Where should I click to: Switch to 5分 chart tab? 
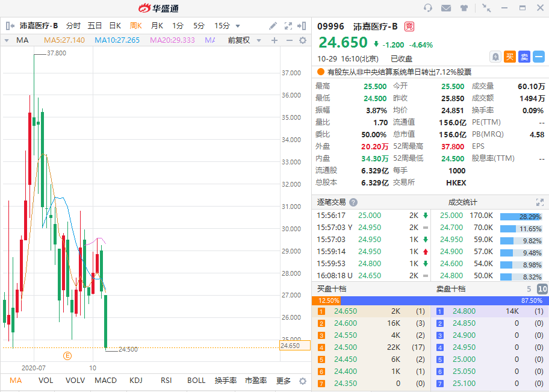coord(199,25)
